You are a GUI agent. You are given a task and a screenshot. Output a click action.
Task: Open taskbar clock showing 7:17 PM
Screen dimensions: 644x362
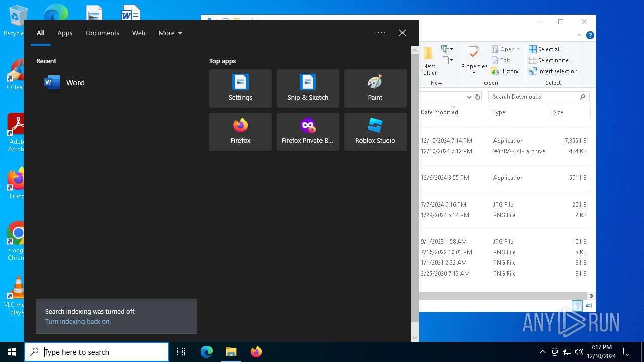click(601, 352)
